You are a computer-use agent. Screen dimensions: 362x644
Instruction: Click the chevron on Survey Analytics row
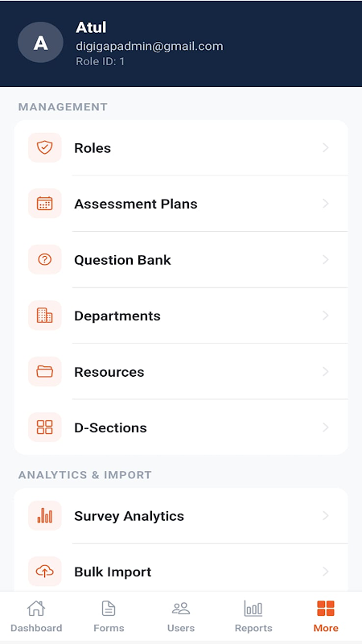coord(326,516)
